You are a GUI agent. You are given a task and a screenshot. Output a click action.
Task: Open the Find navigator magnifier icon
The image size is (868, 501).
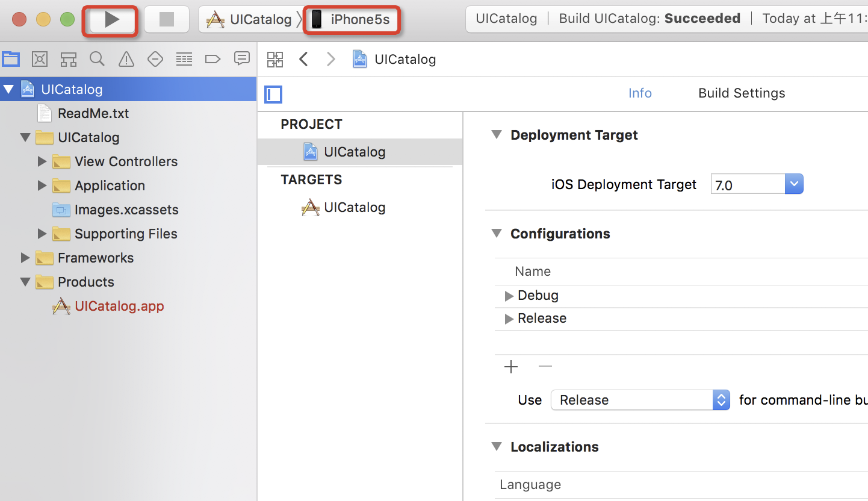click(x=97, y=59)
